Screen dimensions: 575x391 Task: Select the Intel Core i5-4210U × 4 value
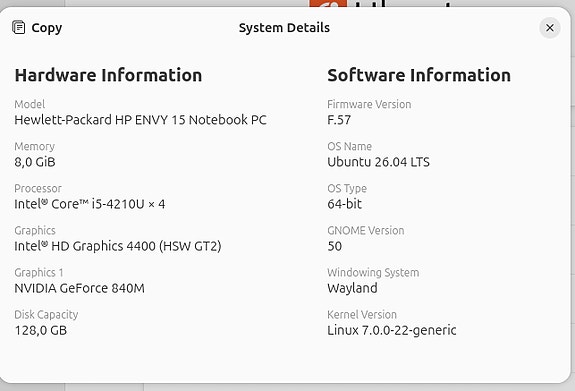[x=90, y=204]
